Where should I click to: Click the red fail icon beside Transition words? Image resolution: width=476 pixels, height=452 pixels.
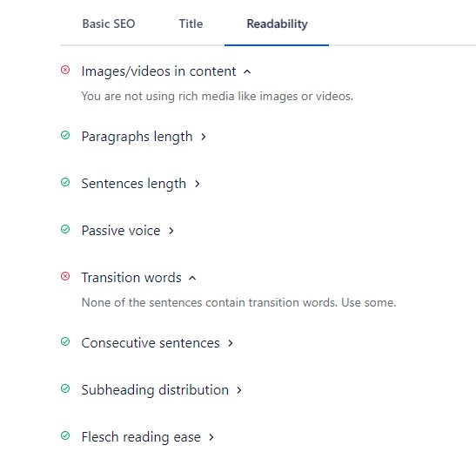[x=65, y=276]
